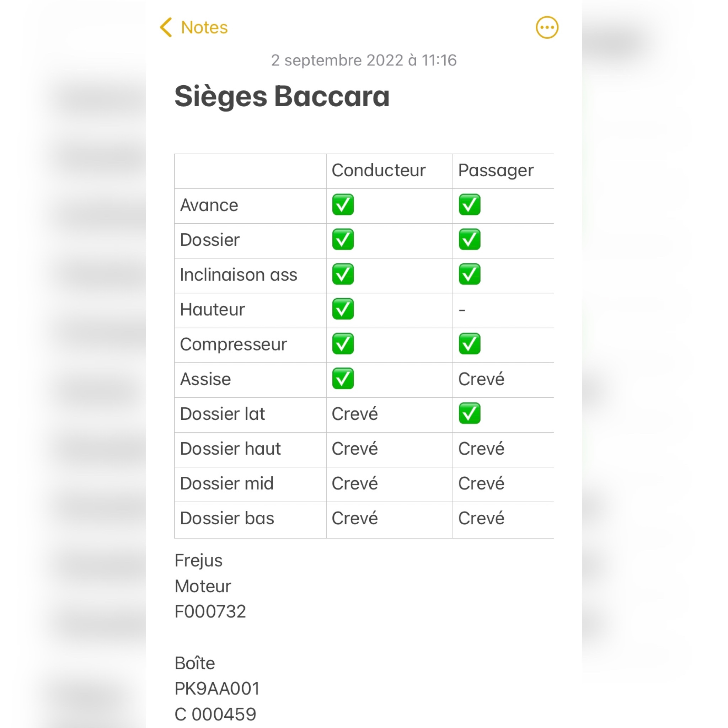This screenshot has width=728, height=728.
Task: Select the Sièges Baccara title
Action: (x=282, y=96)
